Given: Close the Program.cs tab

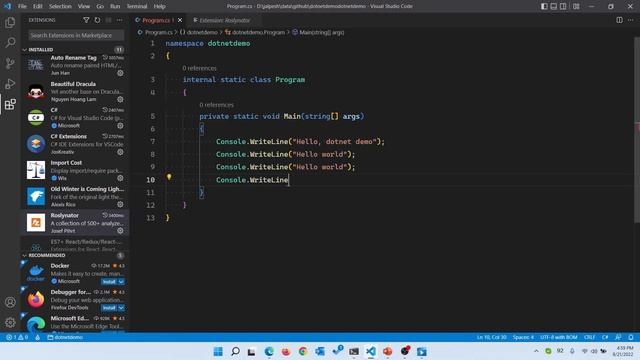Looking at the screenshot, I should (x=180, y=20).
